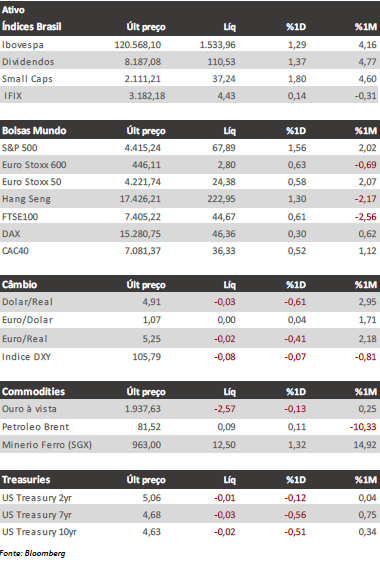Select the FTSE100 %1M value -2,56
The height and width of the screenshot is (571, 380).
click(365, 217)
